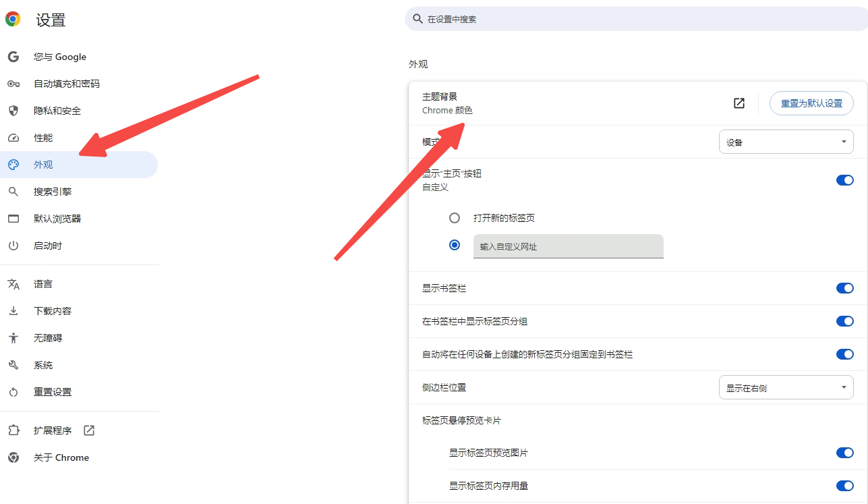Screen dimensions: 868x504
Task: Click the magnifier icon beside 搜索引擎
Action: tap(13, 192)
